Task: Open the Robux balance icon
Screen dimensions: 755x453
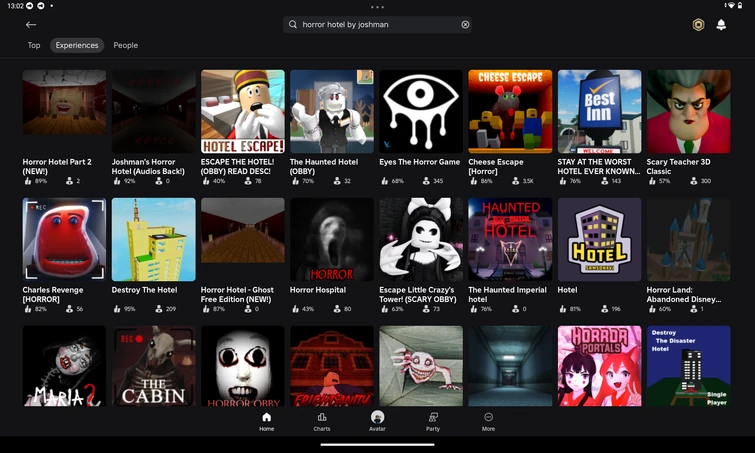Action: (698, 25)
